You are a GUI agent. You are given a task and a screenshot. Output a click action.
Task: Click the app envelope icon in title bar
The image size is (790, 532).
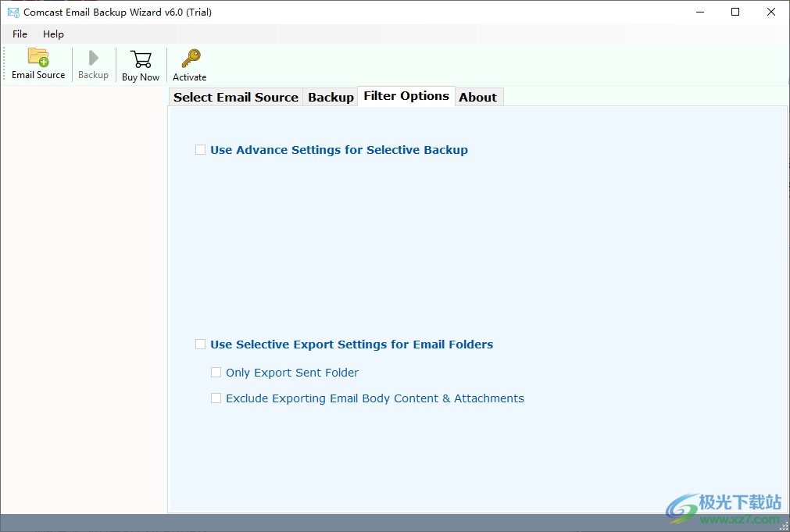(13, 12)
